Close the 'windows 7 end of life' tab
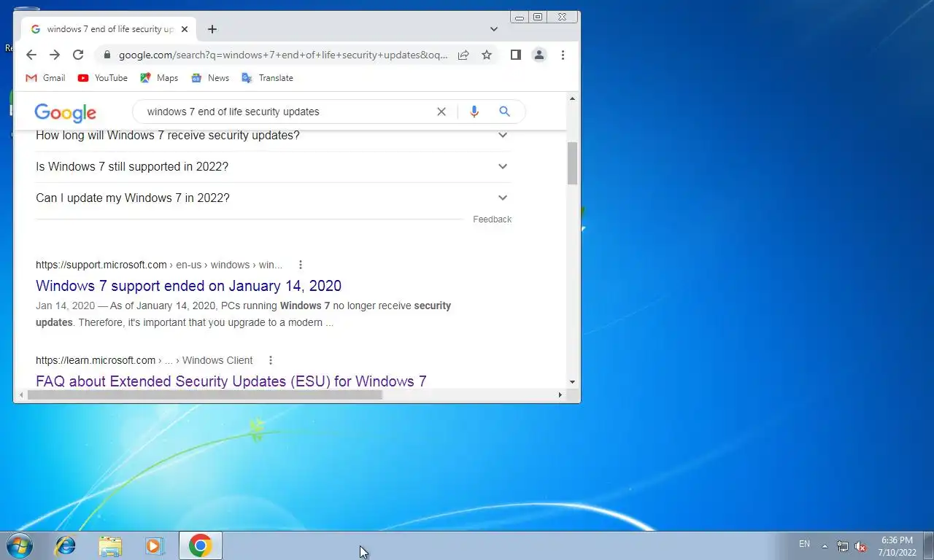The height and width of the screenshot is (560, 934). (x=185, y=29)
